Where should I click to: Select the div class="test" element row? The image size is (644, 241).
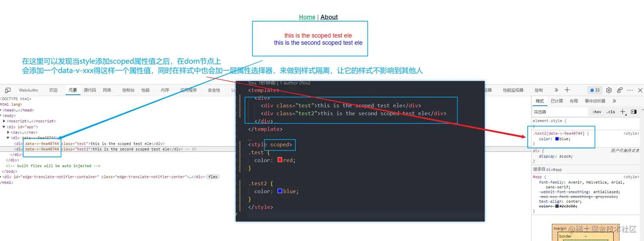pos(89,144)
